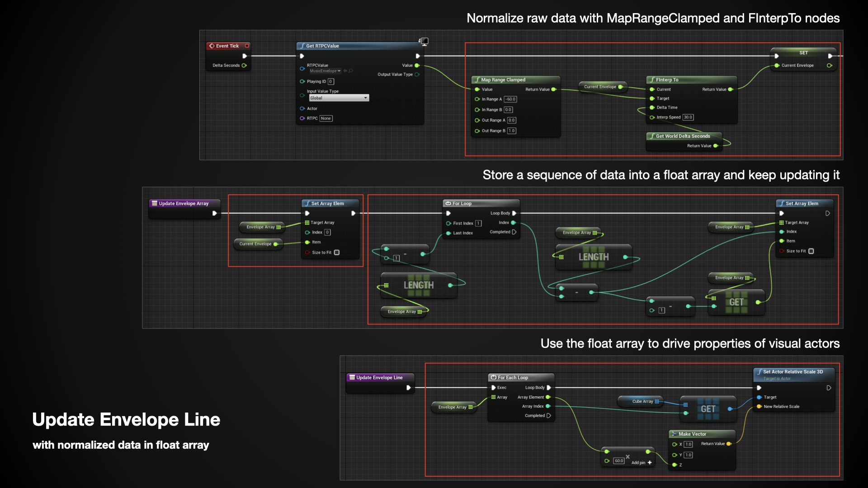The height and width of the screenshot is (488, 868).
Task: Click the exec output pin of the loop-body Set Array Elem
Action: 828,213
